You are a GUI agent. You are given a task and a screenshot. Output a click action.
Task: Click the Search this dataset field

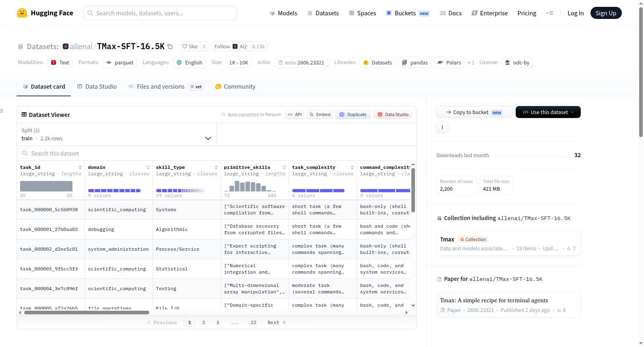click(217, 154)
